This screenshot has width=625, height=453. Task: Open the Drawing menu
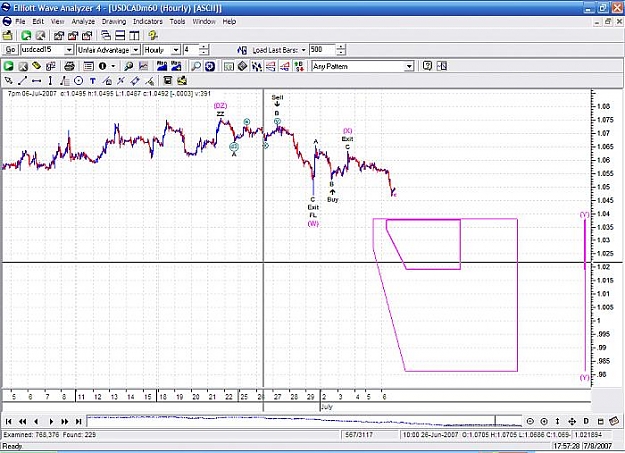114,22
